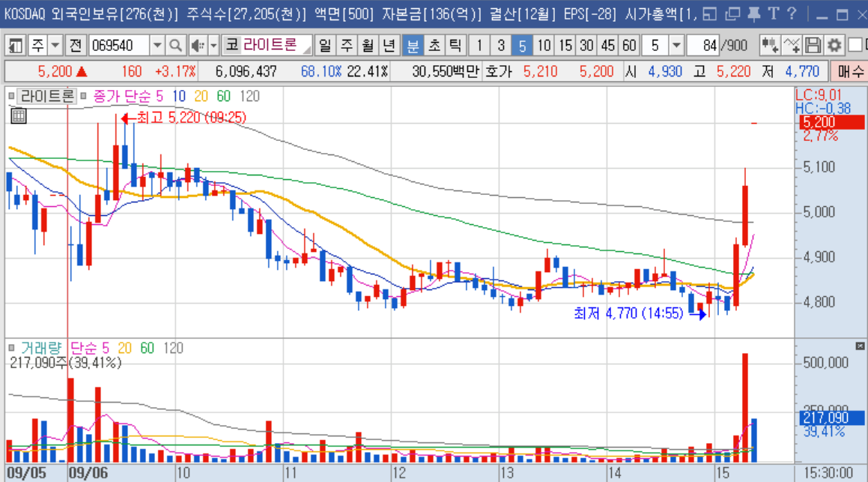
Task: Toggle the left side panel icon
Action: 15,46
